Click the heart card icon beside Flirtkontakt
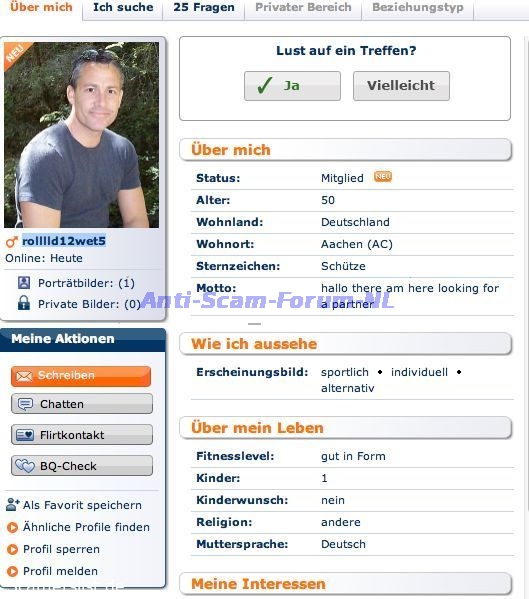The height and width of the screenshot is (599, 529). click(25, 435)
